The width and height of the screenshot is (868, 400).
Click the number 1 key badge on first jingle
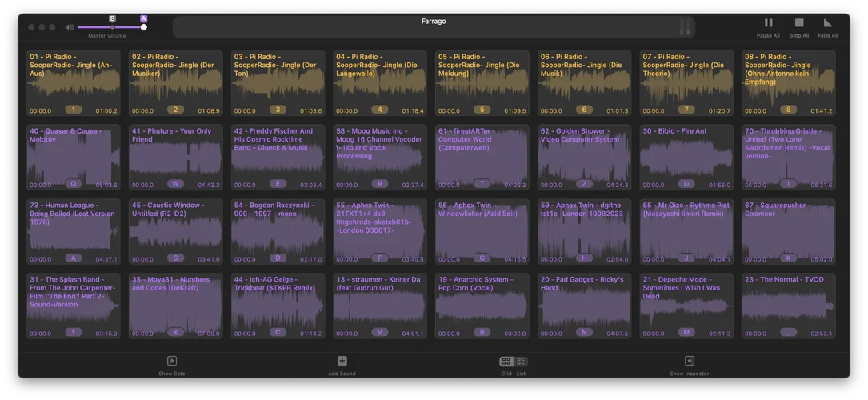pyautogui.click(x=74, y=110)
